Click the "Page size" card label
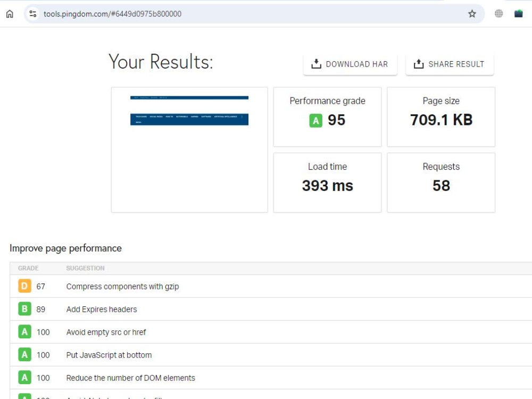 441,101
